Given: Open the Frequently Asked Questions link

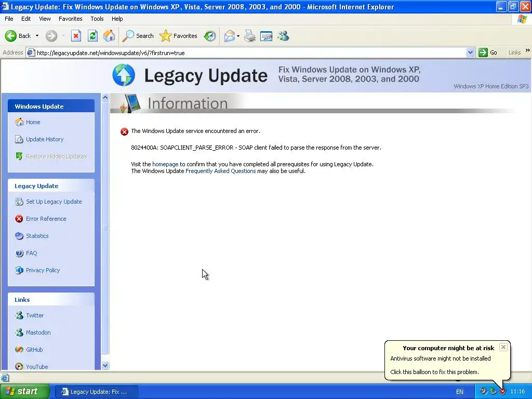Looking at the screenshot, I should click(x=220, y=171).
